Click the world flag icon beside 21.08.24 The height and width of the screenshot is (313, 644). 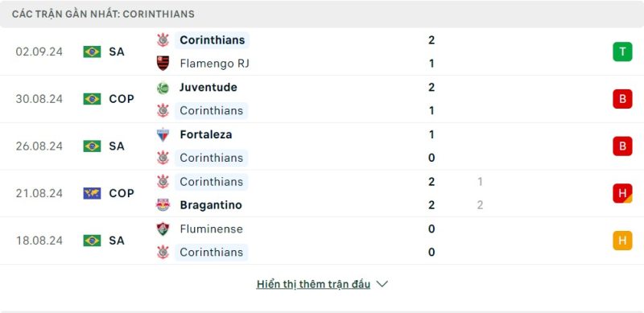92,193
